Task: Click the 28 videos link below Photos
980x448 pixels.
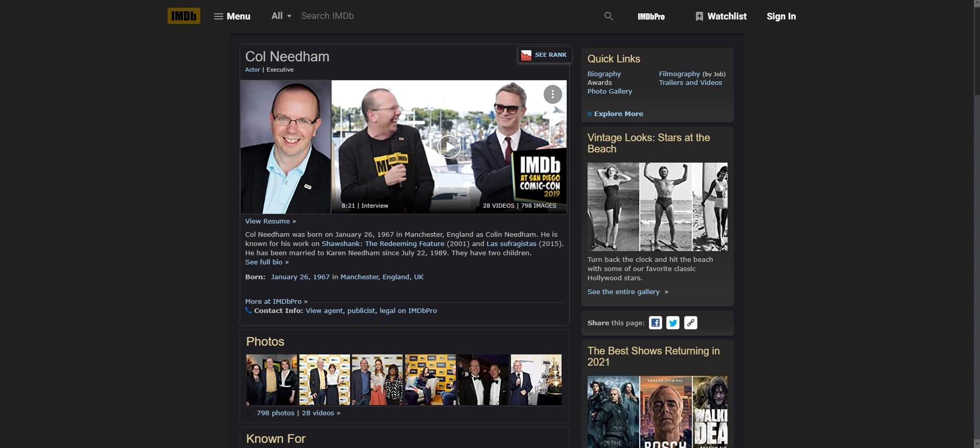Action: 318,413
